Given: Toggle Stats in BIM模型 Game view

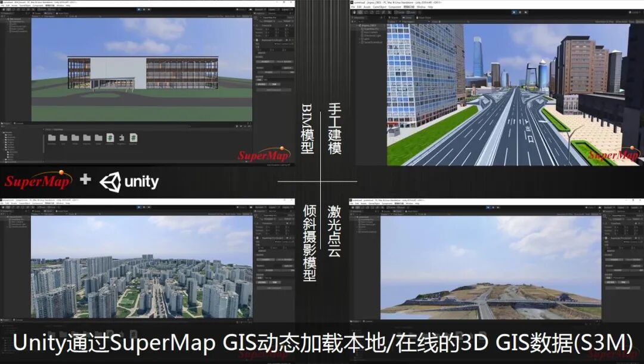Looking at the screenshot, I should (238, 17).
